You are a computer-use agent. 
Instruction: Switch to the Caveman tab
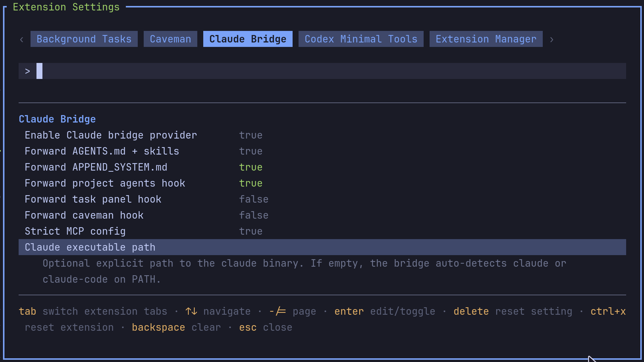click(170, 39)
